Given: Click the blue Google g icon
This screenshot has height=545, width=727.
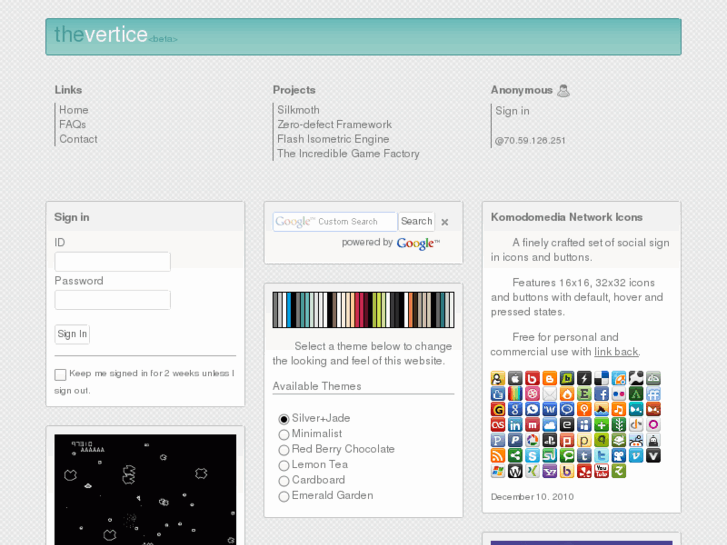Looking at the screenshot, I should pyautogui.click(x=515, y=409).
